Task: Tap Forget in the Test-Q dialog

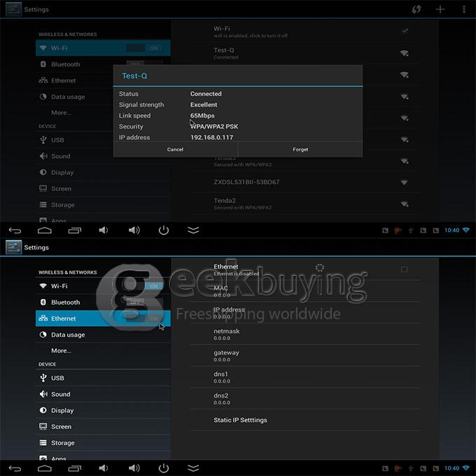Action: [x=300, y=149]
